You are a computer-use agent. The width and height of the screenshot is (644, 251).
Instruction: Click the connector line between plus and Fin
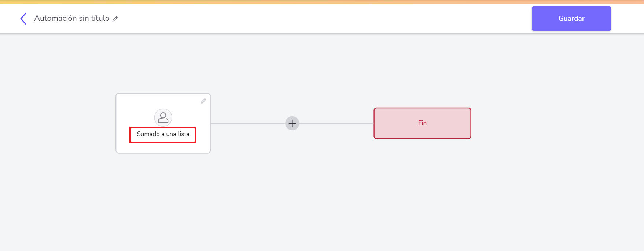[336, 123]
